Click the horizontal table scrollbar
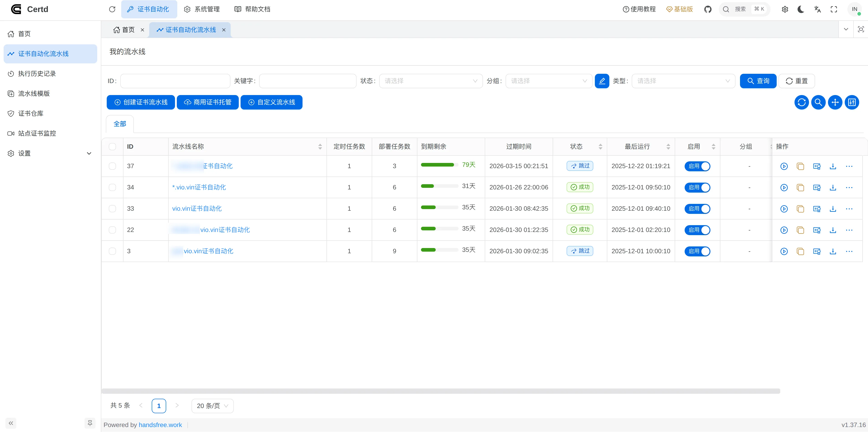Screen dimensions: 868x432 tap(440, 391)
